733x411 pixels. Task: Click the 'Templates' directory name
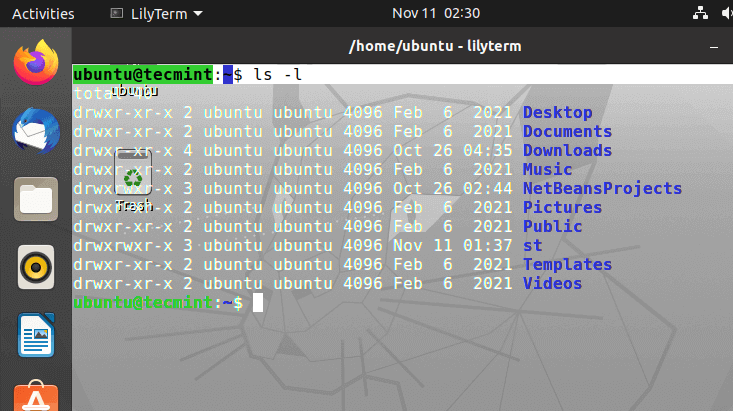pyautogui.click(x=567, y=264)
